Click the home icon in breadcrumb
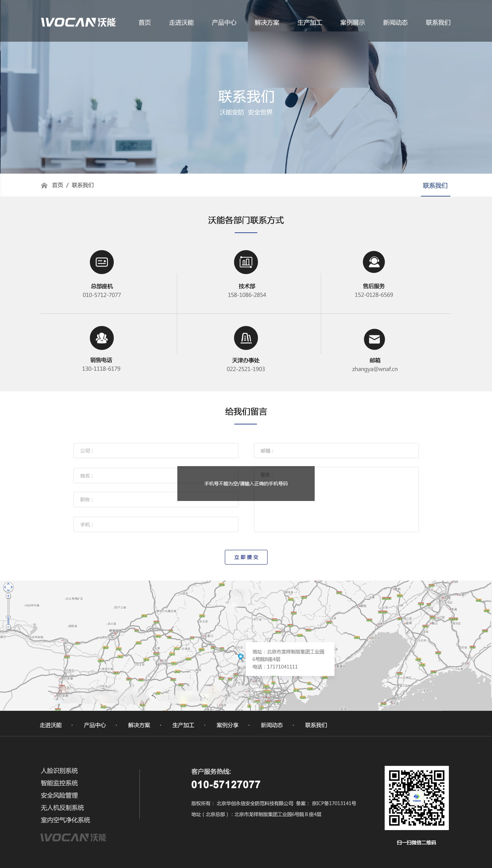The image size is (492, 868). coord(44,186)
